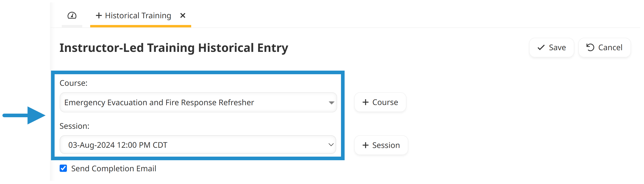Cancel the historical entry form

click(x=604, y=47)
